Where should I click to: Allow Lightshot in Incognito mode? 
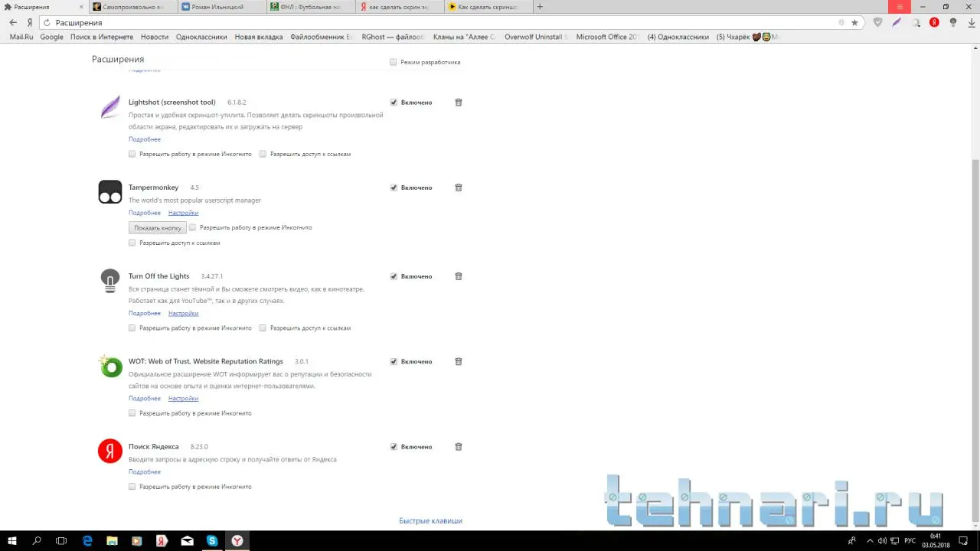pyautogui.click(x=132, y=154)
